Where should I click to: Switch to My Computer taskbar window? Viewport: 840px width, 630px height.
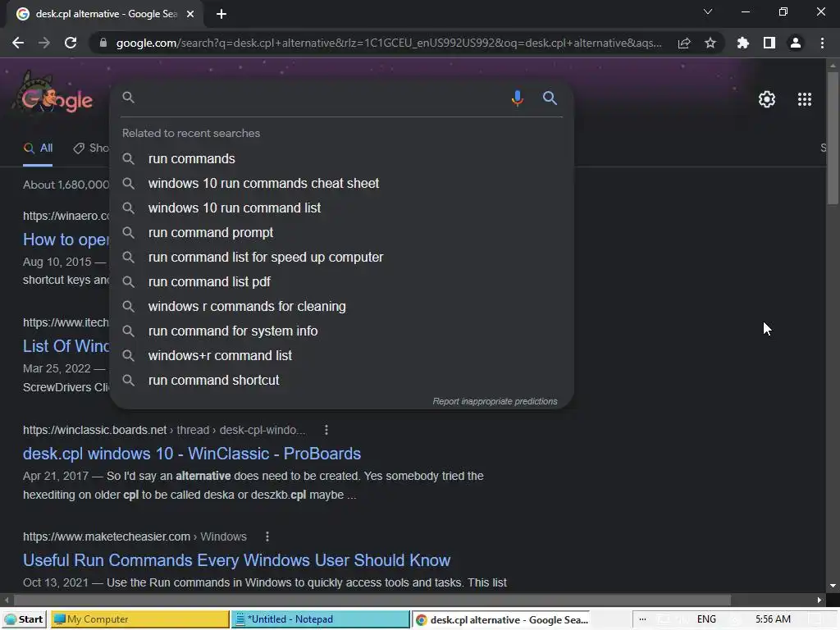pyautogui.click(x=139, y=619)
